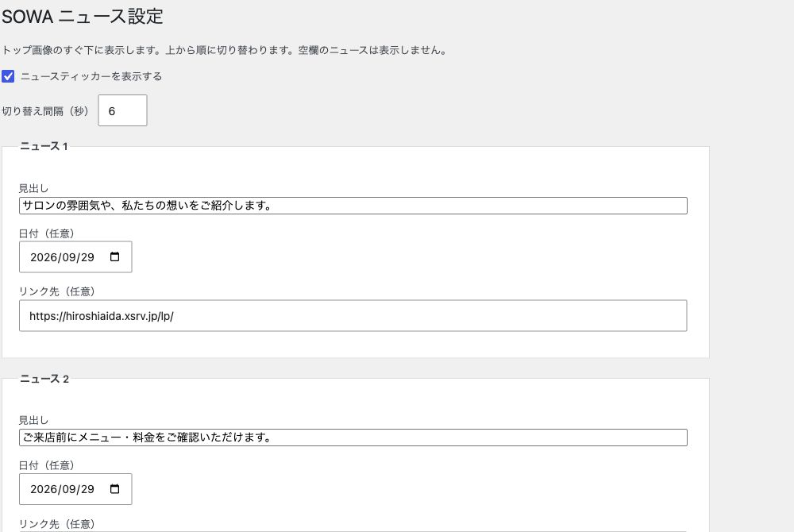Click the ニュース 2 section legend
This screenshot has width=794, height=532.
pyautogui.click(x=44, y=379)
